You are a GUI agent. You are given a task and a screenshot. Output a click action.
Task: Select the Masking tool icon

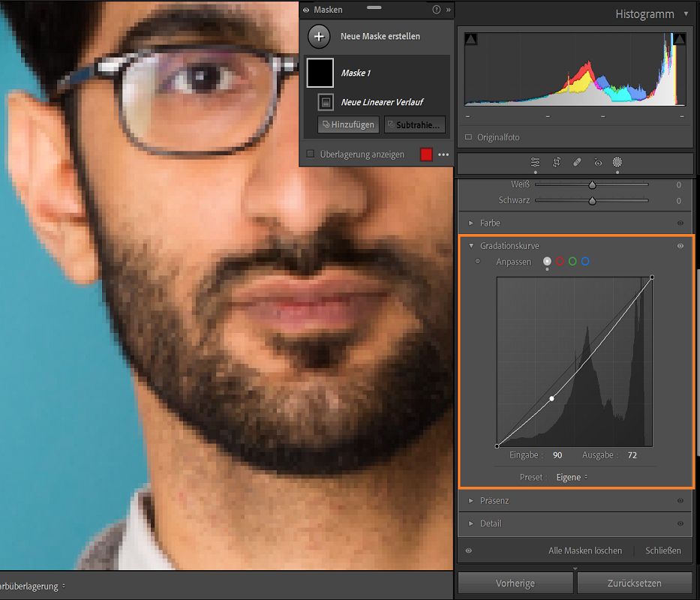pyautogui.click(x=617, y=162)
